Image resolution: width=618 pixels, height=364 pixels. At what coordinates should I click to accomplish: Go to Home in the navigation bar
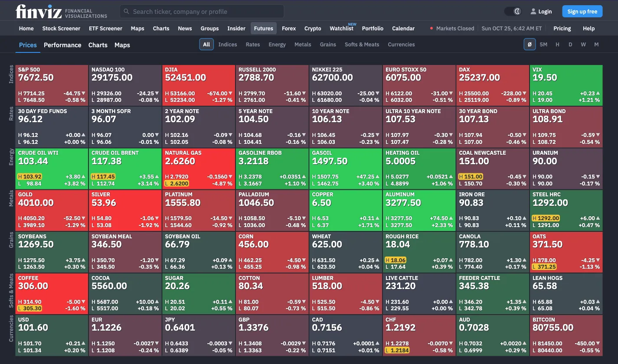tap(26, 29)
